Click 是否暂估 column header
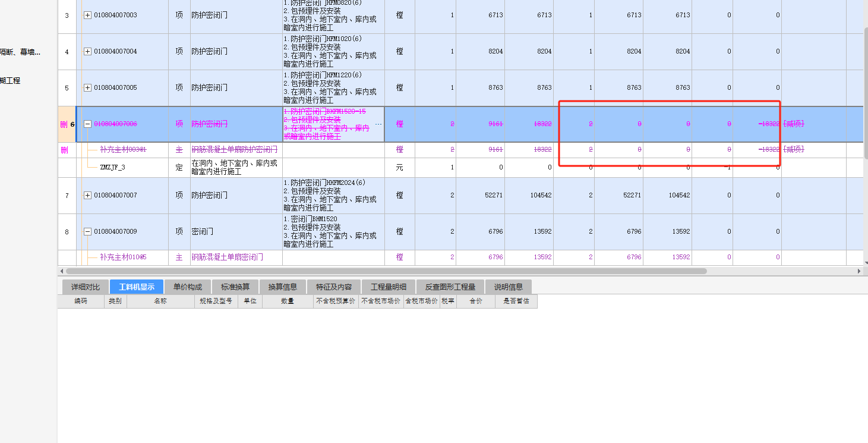Screen dimensions: 868x443 coord(516,301)
